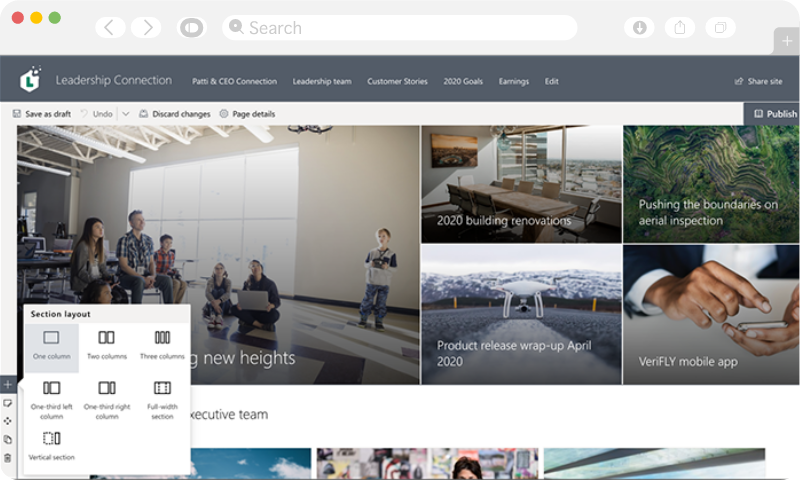Click the edit section icon
Viewport: 800px width, 480px height.
click(7, 403)
